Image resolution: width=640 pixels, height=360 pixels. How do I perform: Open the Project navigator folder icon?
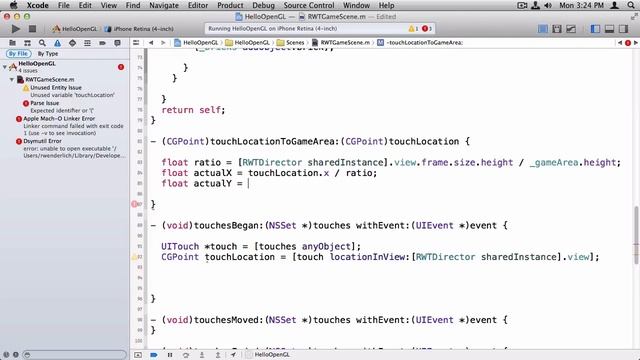[x=13, y=43]
